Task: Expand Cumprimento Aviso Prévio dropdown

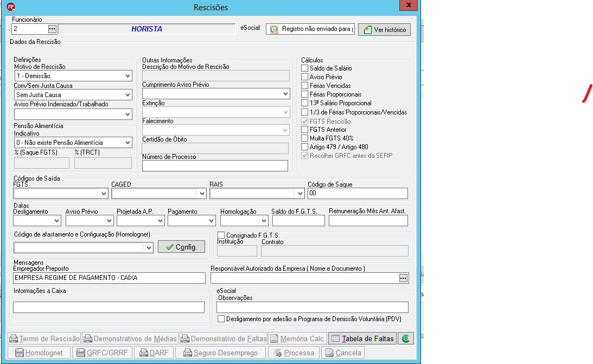Action: (x=285, y=94)
